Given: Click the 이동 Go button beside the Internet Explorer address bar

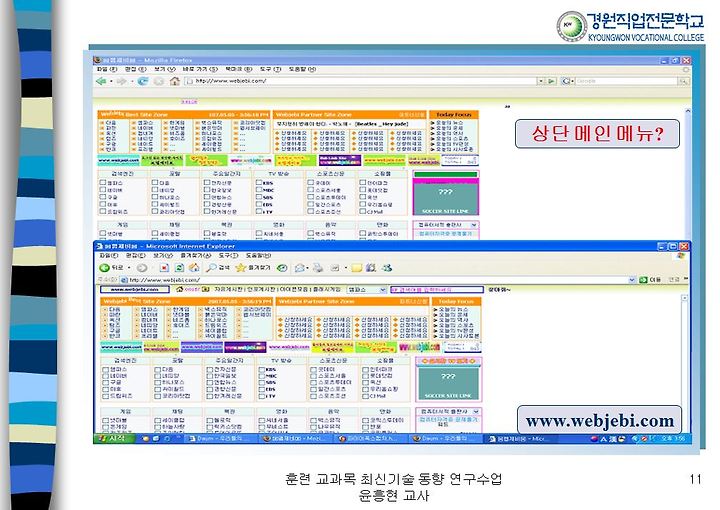Looking at the screenshot, I should (650, 280).
